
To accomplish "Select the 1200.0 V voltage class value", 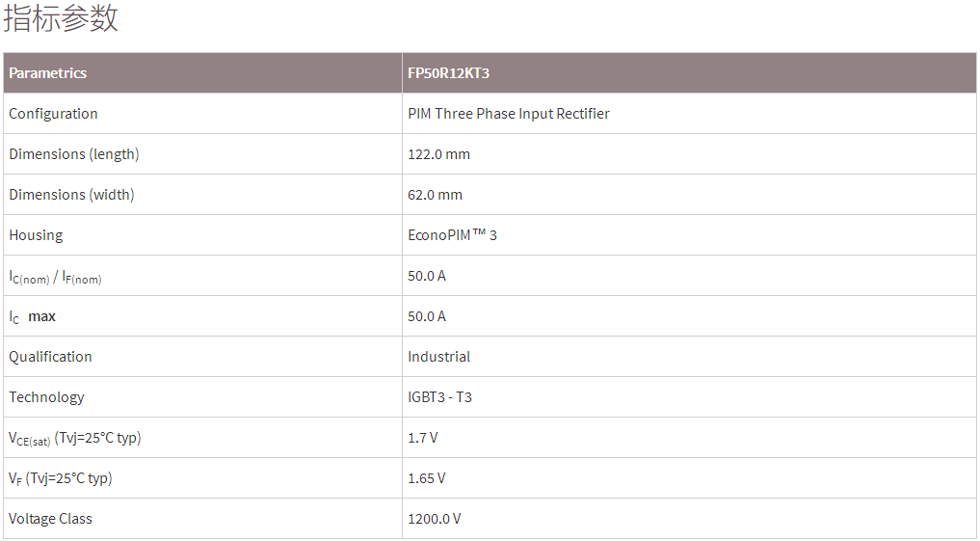I will click(435, 519).
